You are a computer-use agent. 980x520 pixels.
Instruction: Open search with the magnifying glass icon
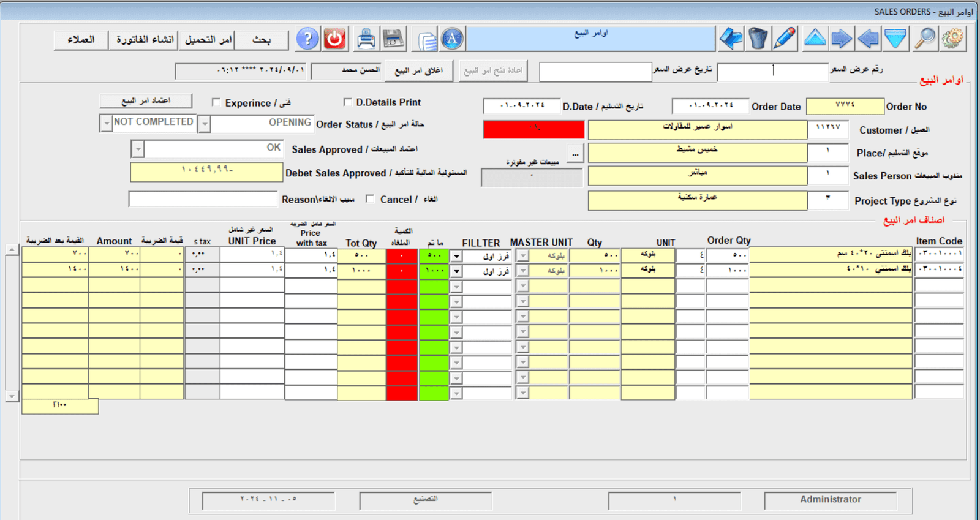pos(925,39)
